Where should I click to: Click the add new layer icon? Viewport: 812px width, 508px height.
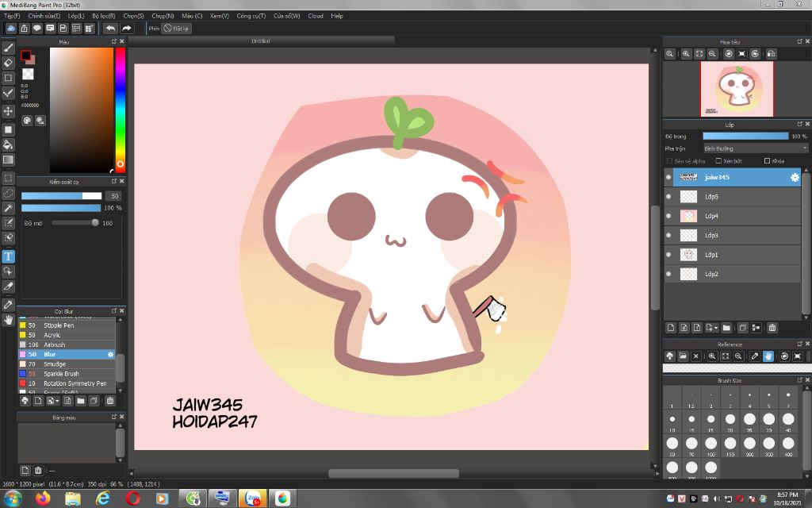pos(671,328)
